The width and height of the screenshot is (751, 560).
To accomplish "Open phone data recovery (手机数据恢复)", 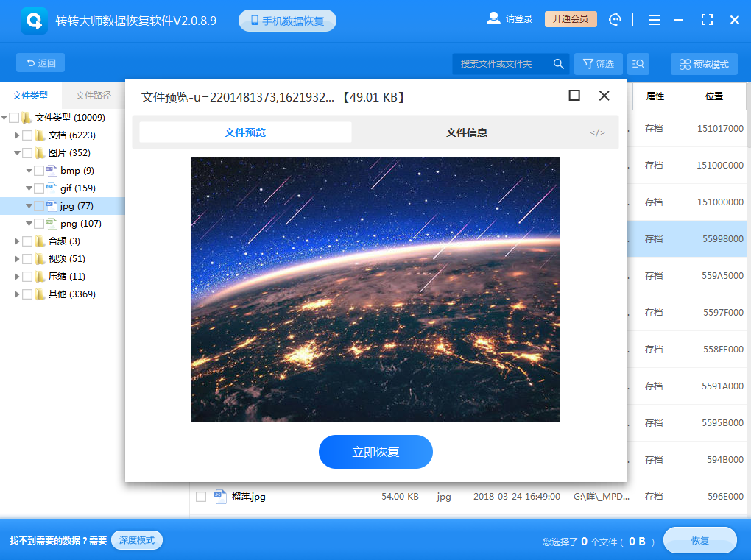I will (x=287, y=21).
